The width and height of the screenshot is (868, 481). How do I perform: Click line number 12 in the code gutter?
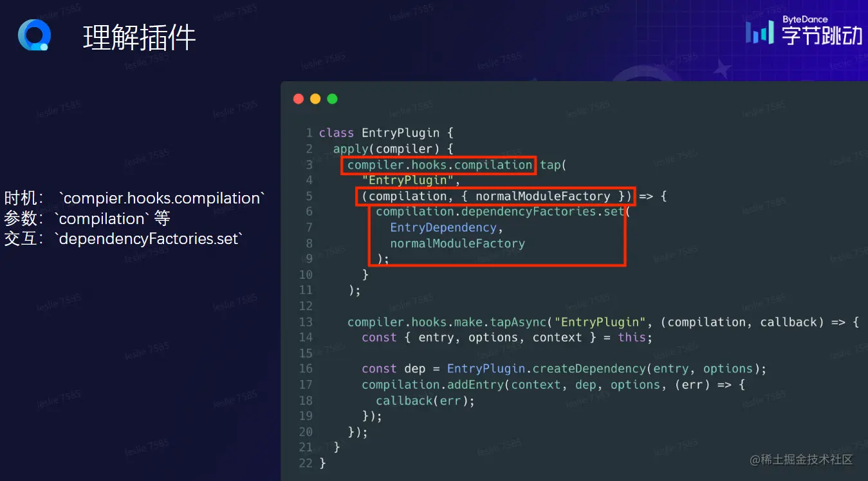tap(306, 306)
